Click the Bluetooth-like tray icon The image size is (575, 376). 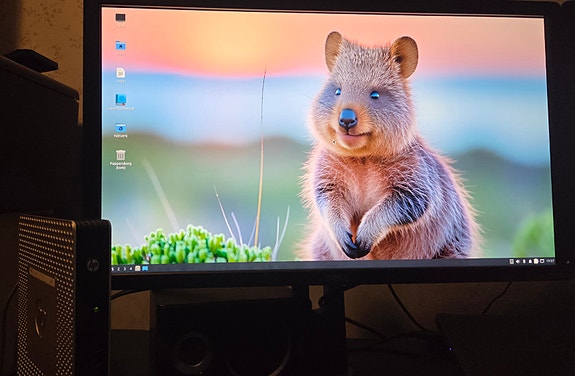(524, 261)
